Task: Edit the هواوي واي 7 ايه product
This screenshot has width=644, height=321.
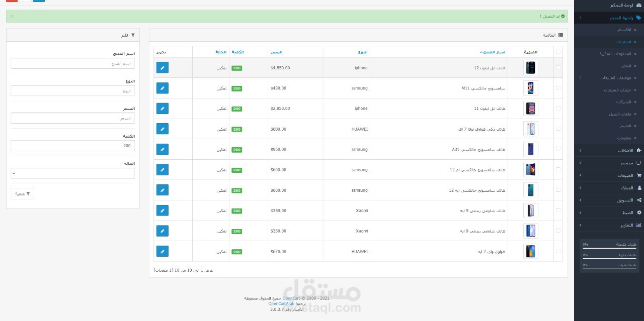Action: (163, 251)
